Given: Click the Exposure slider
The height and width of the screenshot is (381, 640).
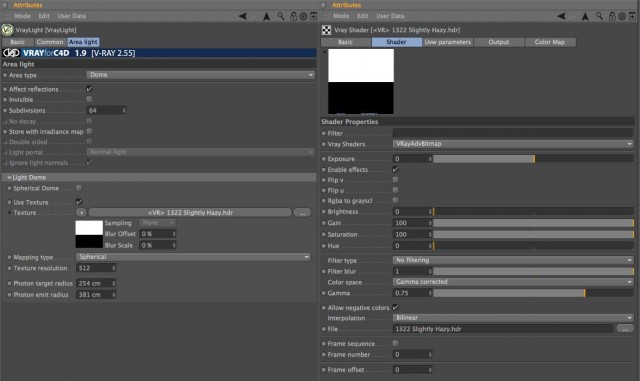Looking at the screenshot, I should [x=533, y=158].
